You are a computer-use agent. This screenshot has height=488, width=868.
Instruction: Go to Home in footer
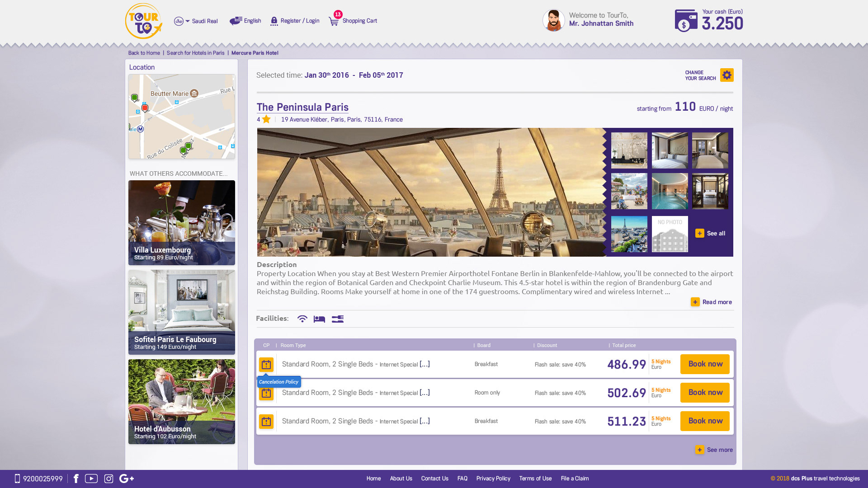coord(373,479)
